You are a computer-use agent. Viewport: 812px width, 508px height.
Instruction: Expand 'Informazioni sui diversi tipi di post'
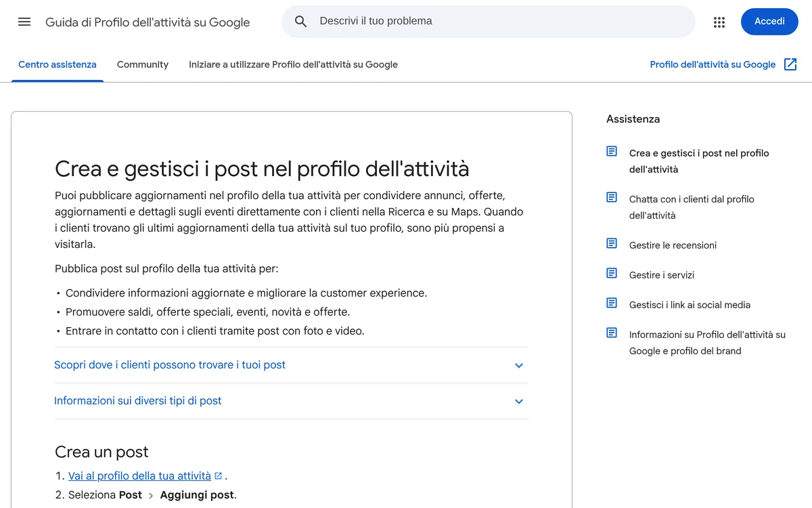pos(291,401)
